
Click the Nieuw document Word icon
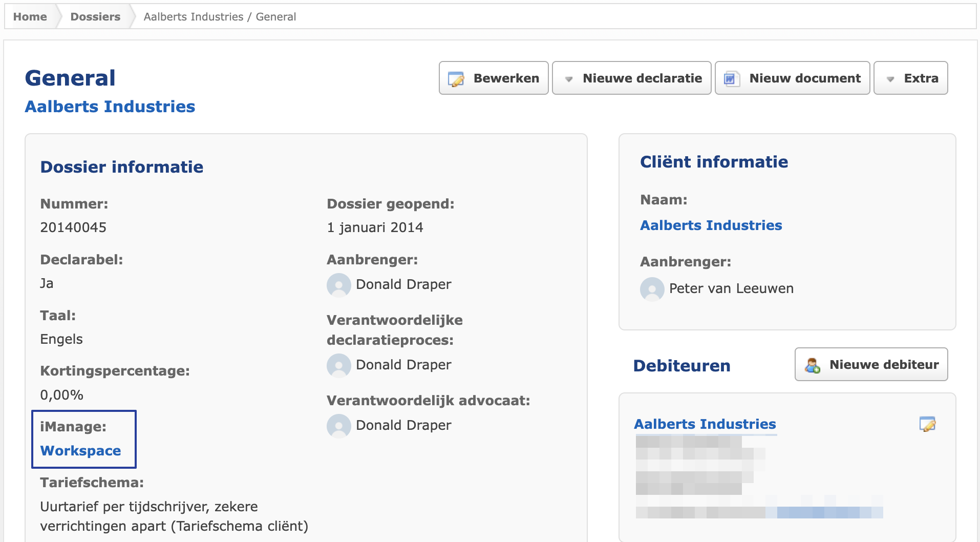(x=731, y=79)
